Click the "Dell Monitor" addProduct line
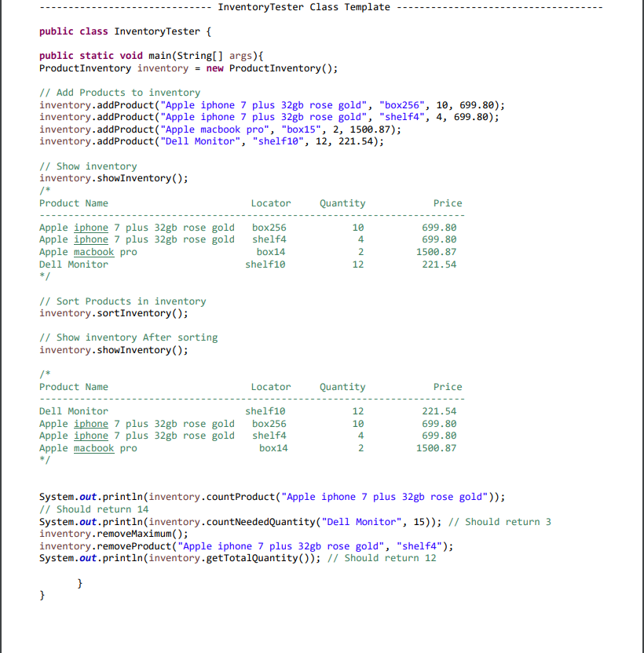This screenshot has width=644, height=653. pyautogui.click(x=211, y=141)
